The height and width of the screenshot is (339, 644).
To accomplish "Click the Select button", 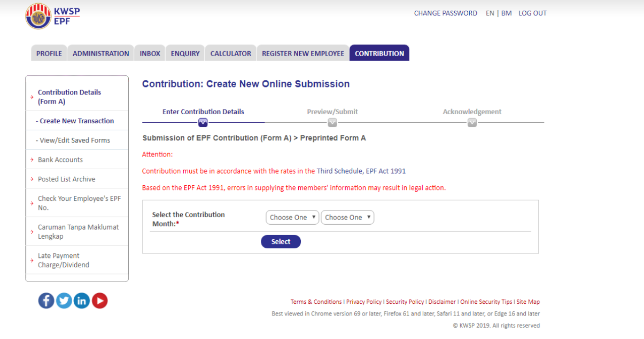I will pyautogui.click(x=281, y=241).
